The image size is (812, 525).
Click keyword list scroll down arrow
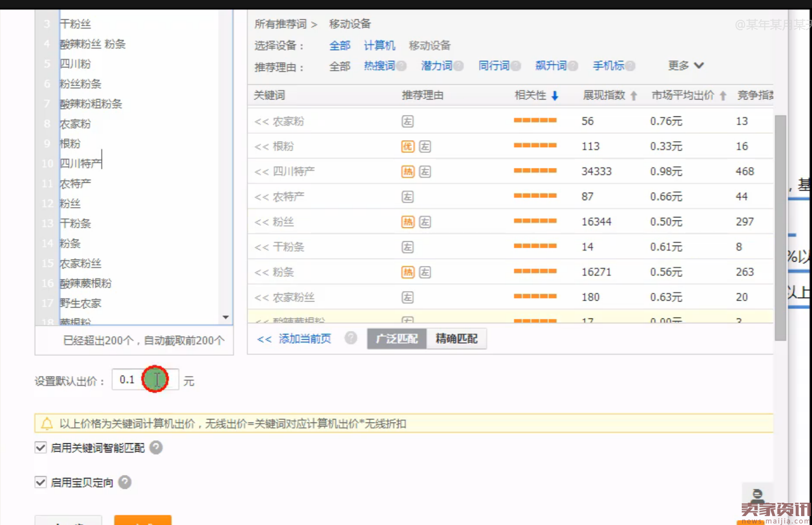(x=226, y=317)
